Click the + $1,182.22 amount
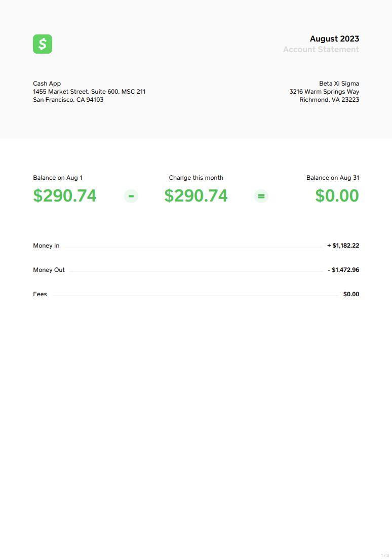This screenshot has width=392, height=559. [343, 246]
